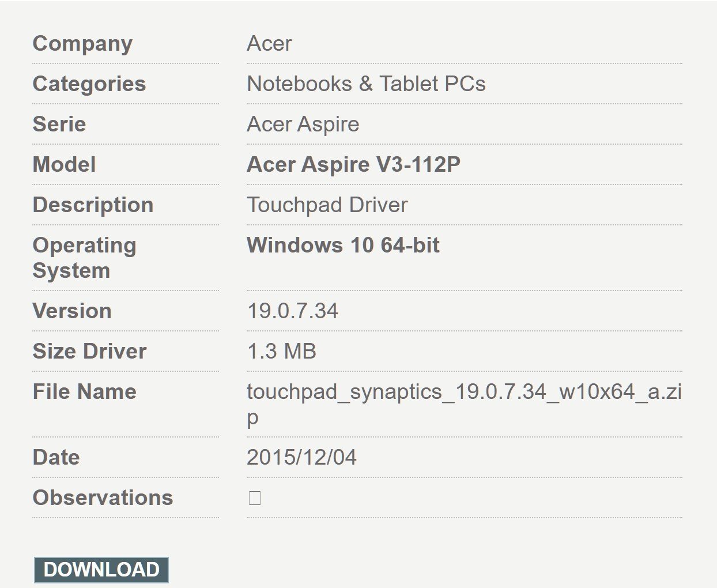This screenshot has height=588, width=717.
Task: Click the 'Observations' row label
Action: click(x=103, y=497)
